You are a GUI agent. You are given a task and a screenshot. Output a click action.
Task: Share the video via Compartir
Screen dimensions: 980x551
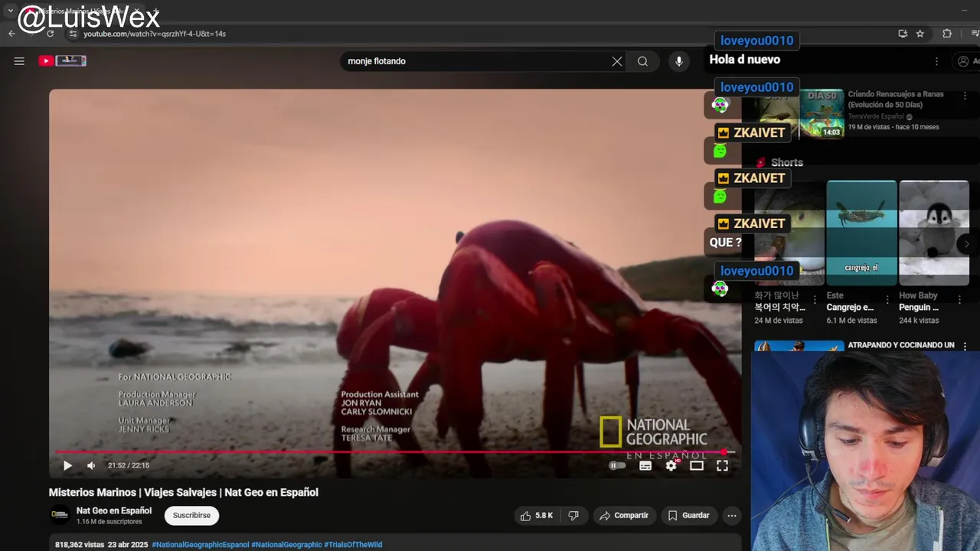coord(623,516)
